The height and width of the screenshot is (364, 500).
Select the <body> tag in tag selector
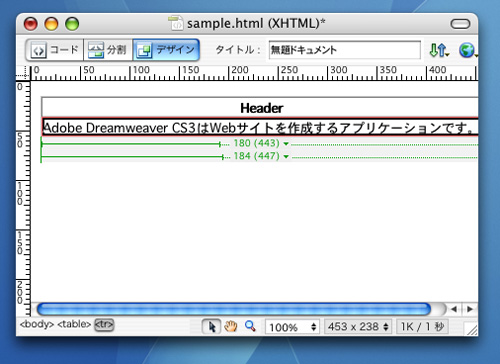pos(37,324)
